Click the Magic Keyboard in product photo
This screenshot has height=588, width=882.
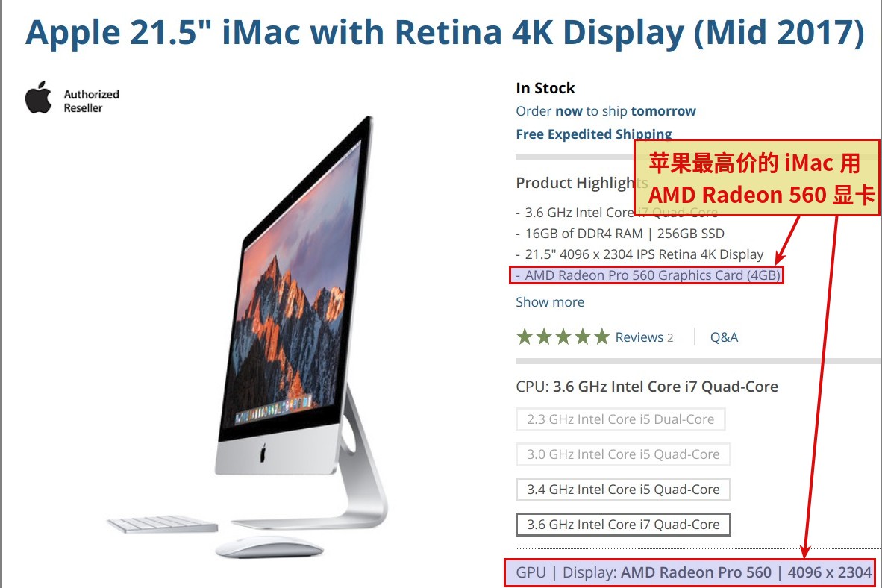pos(163,524)
